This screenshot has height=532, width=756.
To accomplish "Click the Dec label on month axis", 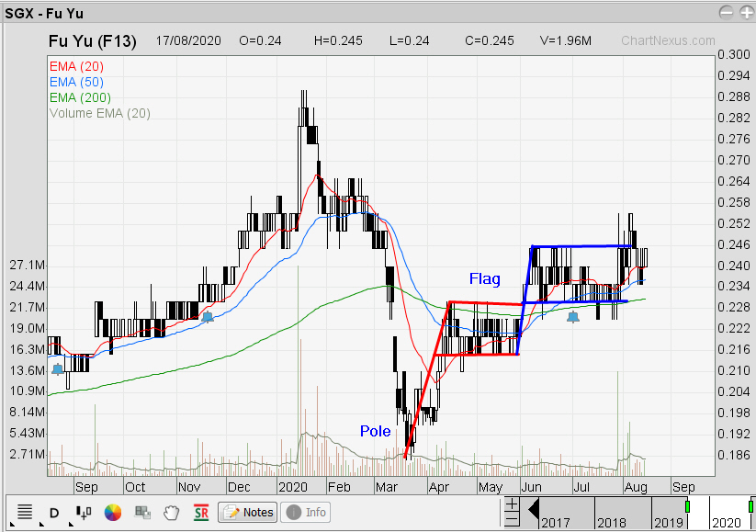I will 239,487.
